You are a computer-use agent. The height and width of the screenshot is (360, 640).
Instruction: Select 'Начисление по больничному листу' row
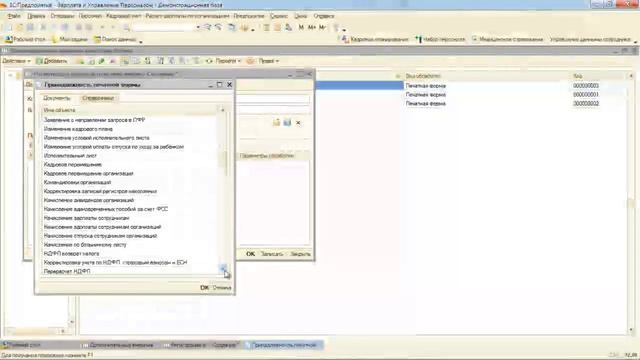tap(129, 244)
